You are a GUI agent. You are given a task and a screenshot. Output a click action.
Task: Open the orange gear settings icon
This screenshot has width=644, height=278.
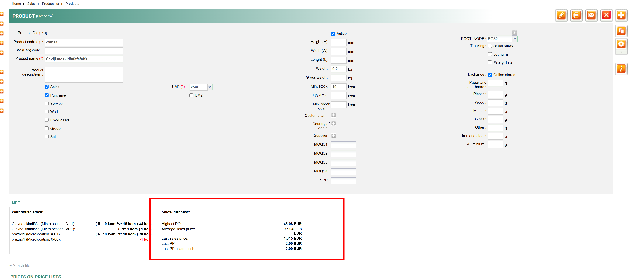(x=621, y=44)
